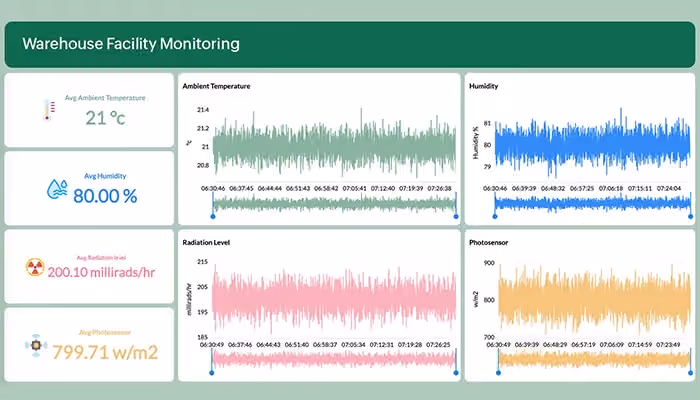Click the 215 y-axis label on Radiation chart

pos(202,262)
